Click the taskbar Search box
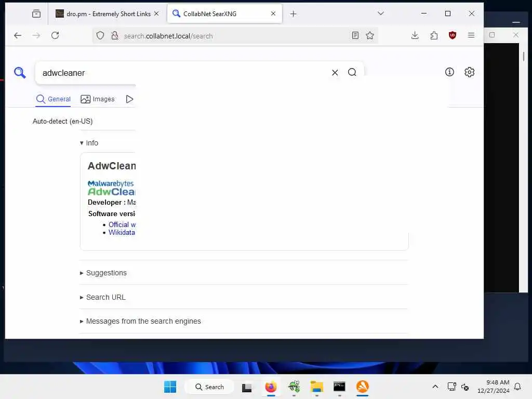The width and height of the screenshot is (532, 399). tap(209, 387)
